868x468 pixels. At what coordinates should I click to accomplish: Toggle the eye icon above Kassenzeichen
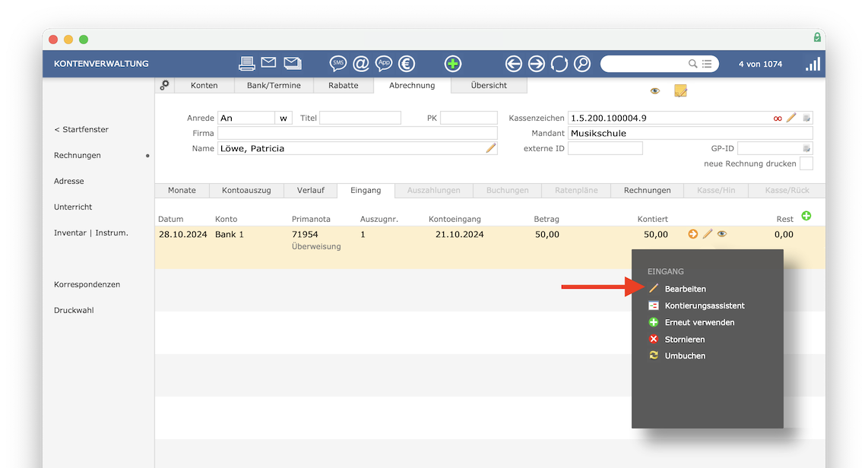(655, 90)
